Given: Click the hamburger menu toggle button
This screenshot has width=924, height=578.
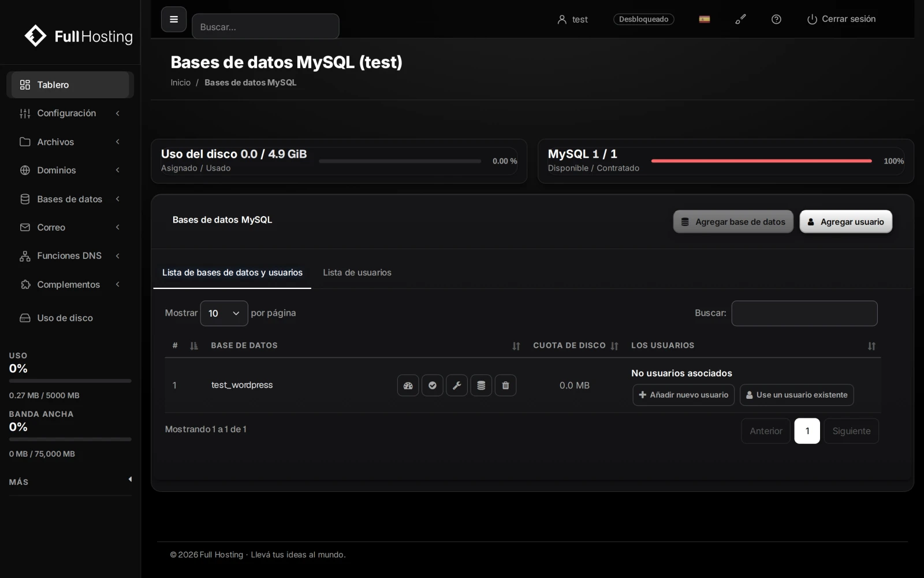Looking at the screenshot, I should [173, 20].
